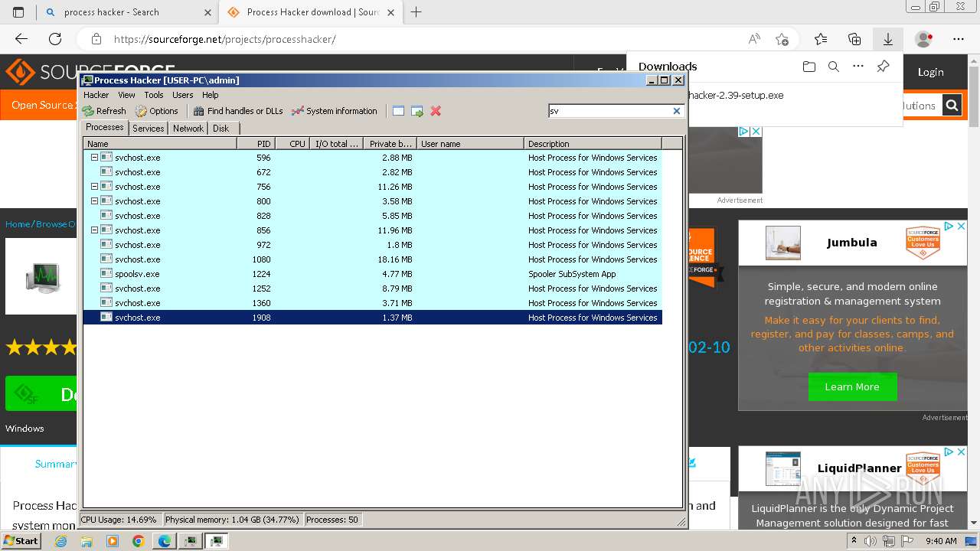Open the Process Hacker Options dialog
Image resolution: width=980 pixels, height=551 pixels.
tap(156, 111)
